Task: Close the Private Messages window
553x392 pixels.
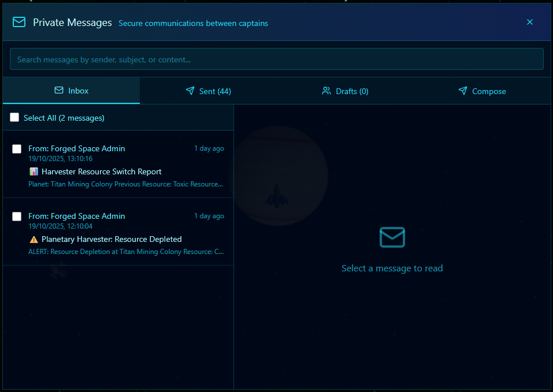Action: coord(529,23)
